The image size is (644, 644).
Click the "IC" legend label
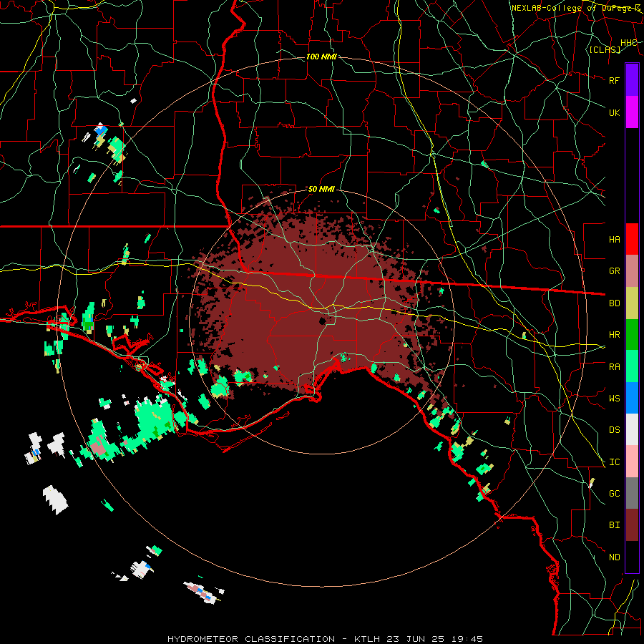click(614, 462)
